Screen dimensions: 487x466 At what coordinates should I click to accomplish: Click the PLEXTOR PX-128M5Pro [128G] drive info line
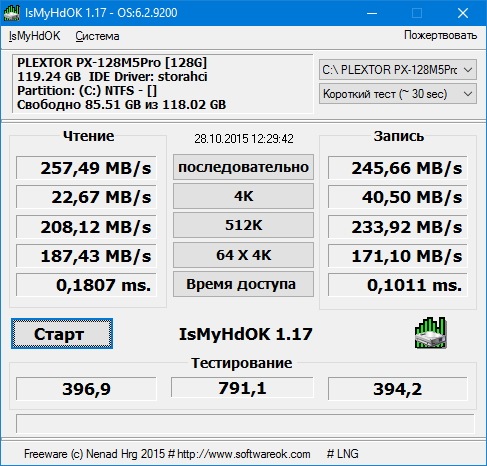[112, 63]
